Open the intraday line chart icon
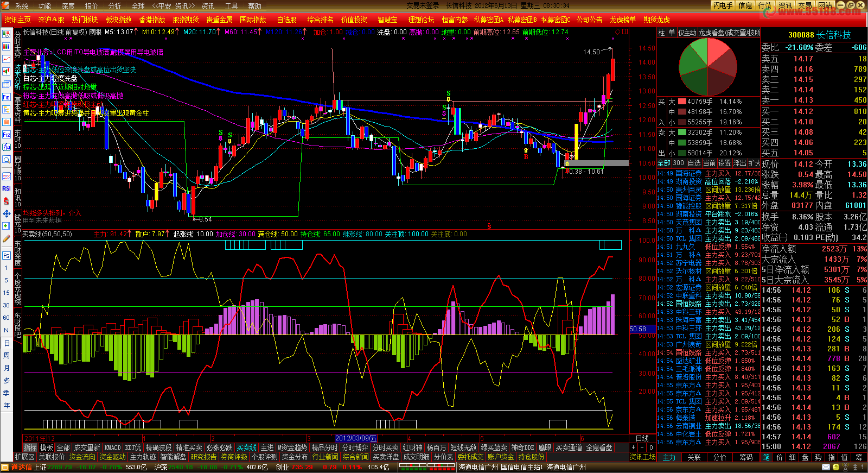The height and width of the screenshot is (473, 868). tap(7, 59)
